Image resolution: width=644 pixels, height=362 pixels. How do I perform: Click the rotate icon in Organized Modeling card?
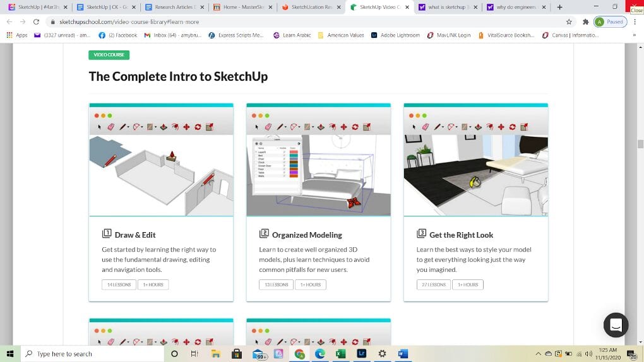click(x=355, y=127)
